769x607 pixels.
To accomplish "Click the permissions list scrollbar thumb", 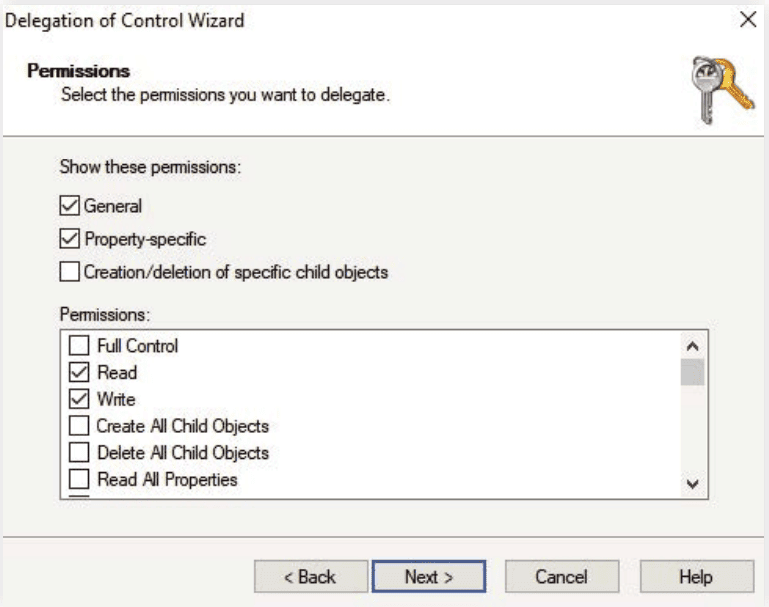I will 692,373.
